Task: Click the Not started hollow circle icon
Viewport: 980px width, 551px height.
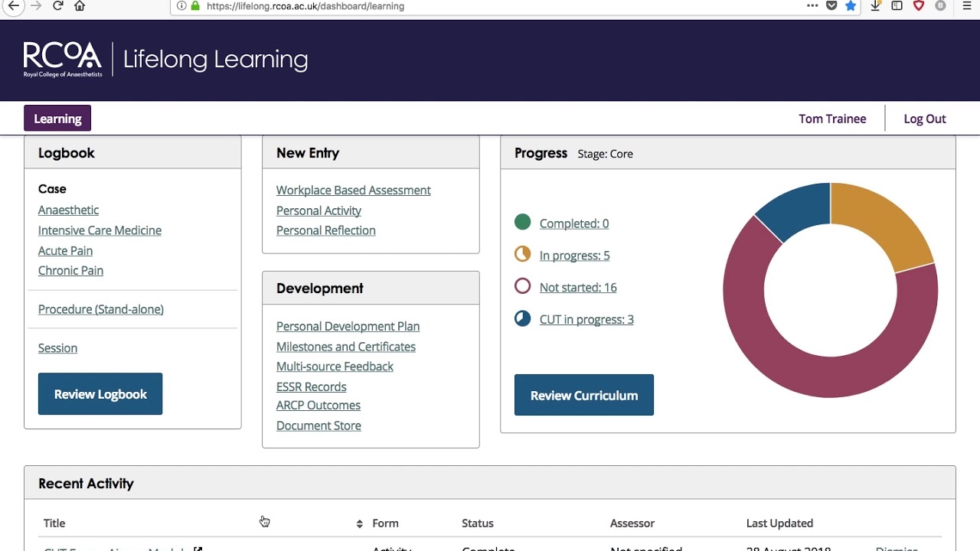Action: pyautogui.click(x=523, y=286)
